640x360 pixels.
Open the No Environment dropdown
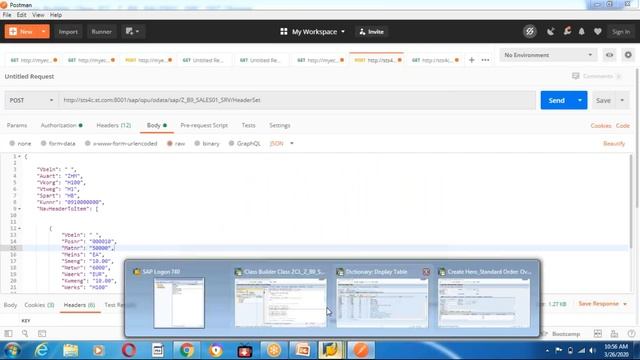coord(548,55)
